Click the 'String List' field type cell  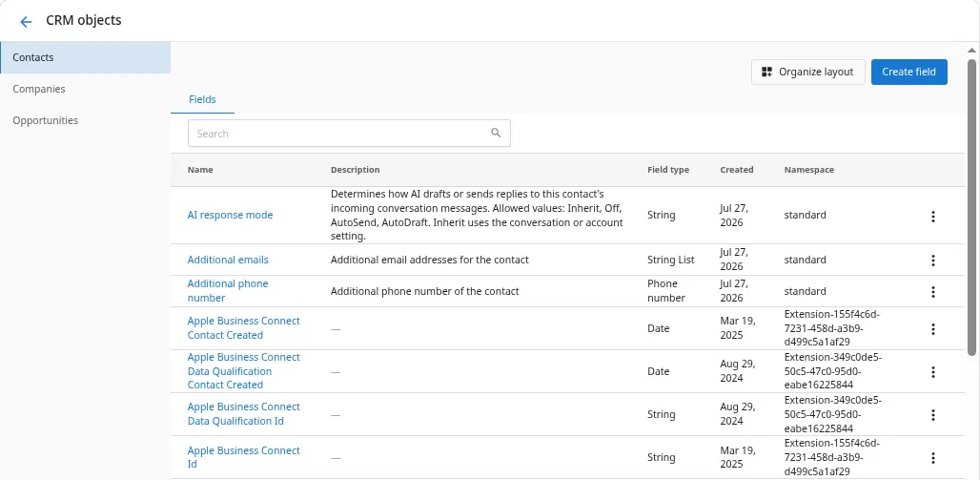click(670, 260)
